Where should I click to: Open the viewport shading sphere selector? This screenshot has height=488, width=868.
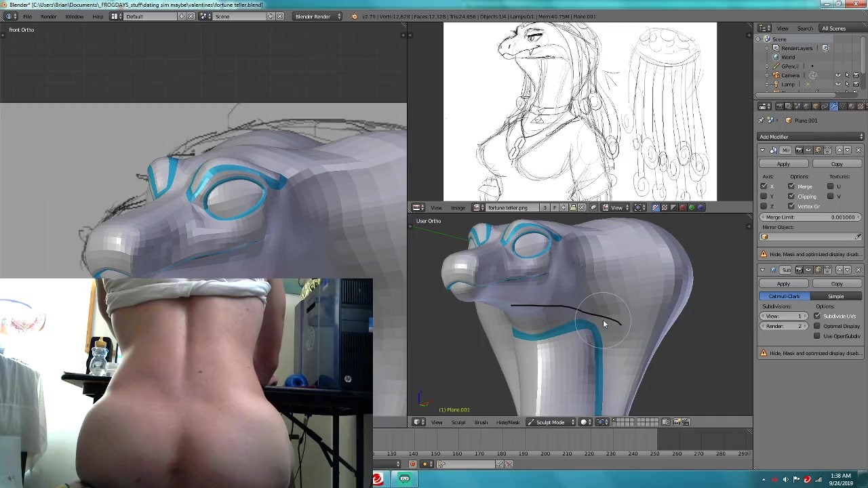(x=585, y=422)
